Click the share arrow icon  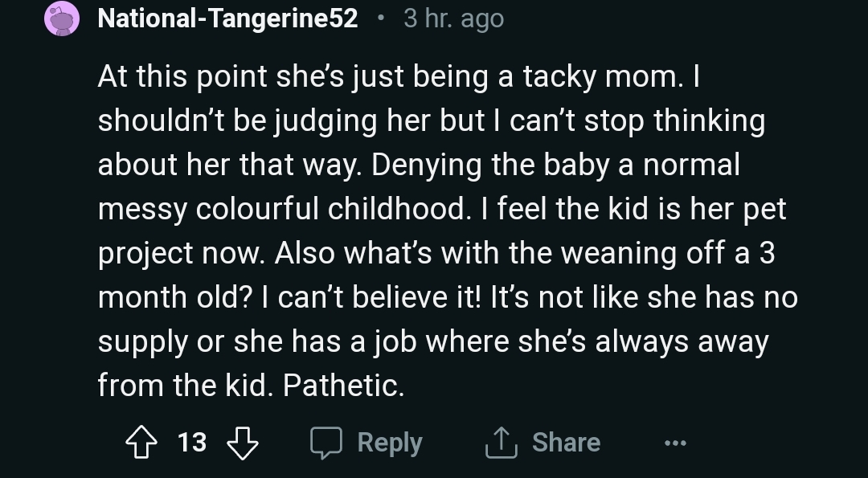[500, 443]
